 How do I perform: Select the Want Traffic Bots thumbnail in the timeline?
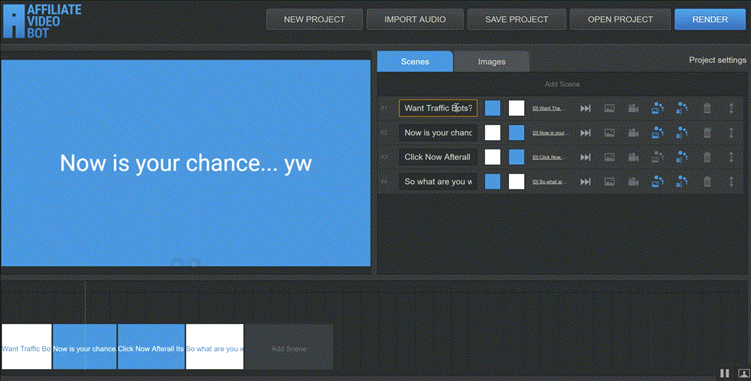[26, 347]
